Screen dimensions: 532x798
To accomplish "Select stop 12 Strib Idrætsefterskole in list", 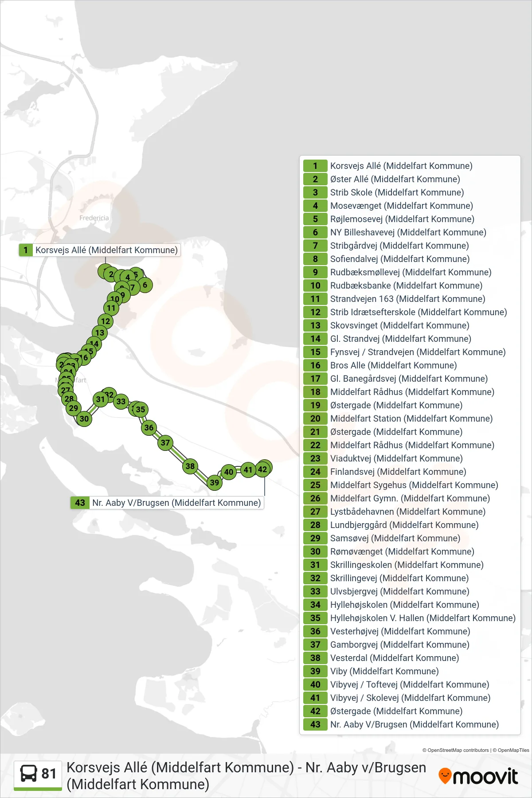I will click(410, 312).
